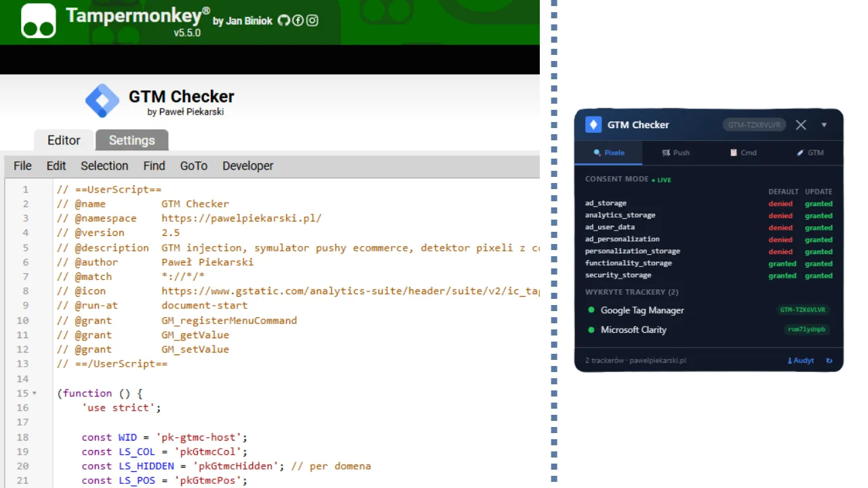The width and height of the screenshot is (868, 488).
Task: Select the Microsoft Clarity tracker row
Action: [x=709, y=330]
